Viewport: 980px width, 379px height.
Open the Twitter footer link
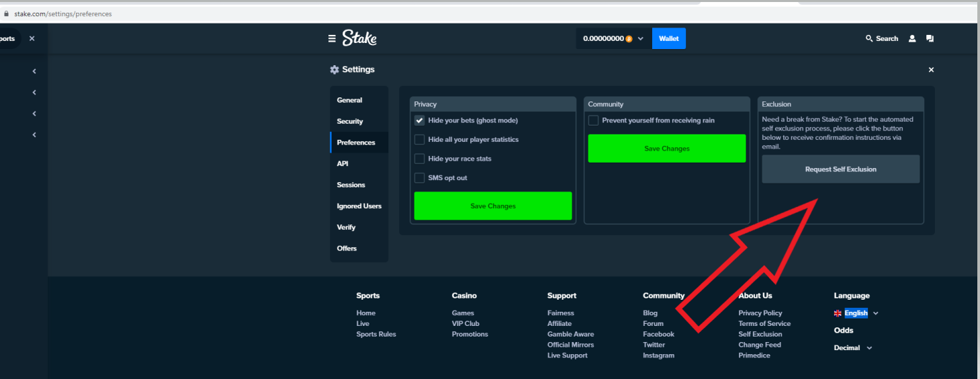[654, 345]
